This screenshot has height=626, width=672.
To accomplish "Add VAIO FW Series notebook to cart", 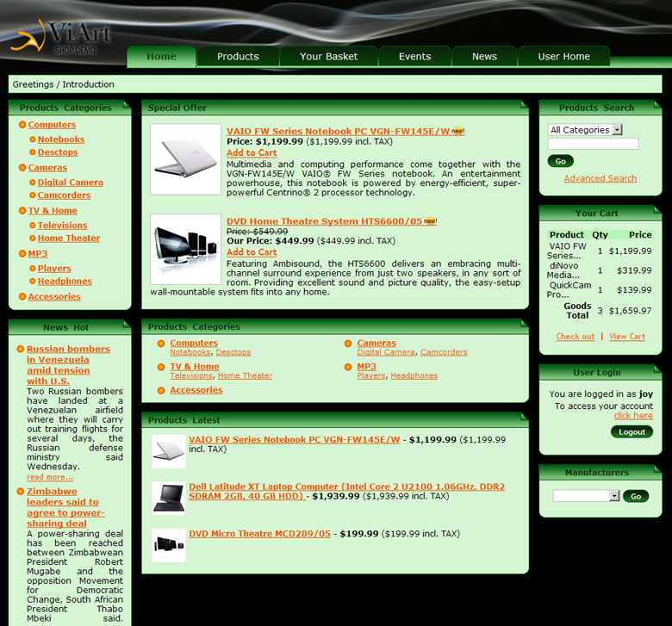I will point(252,153).
